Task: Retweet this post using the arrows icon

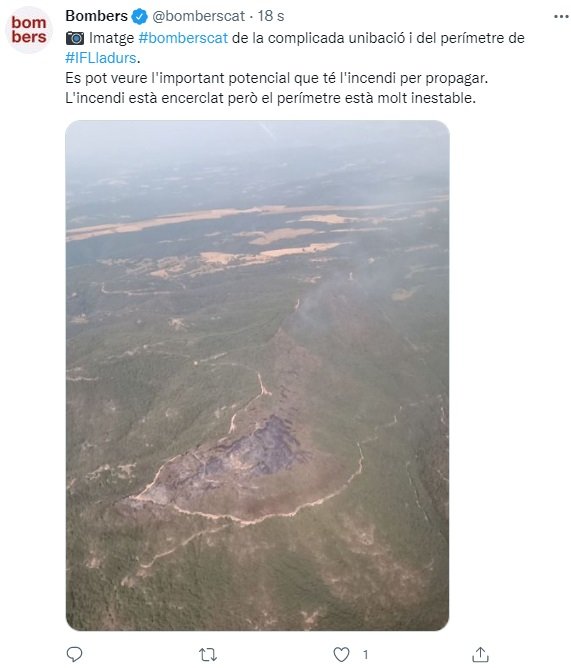Action: pyautogui.click(x=208, y=654)
